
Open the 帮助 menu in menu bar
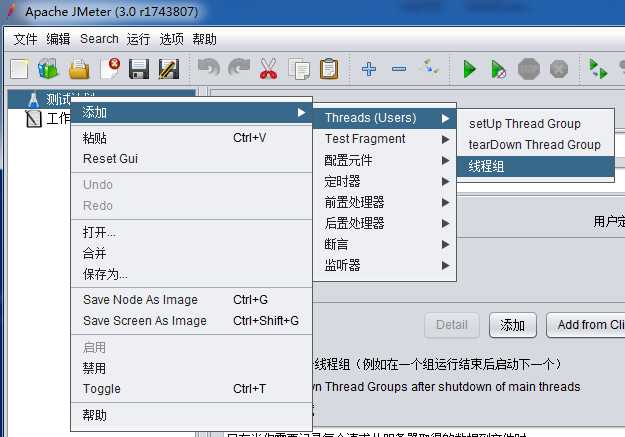point(204,39)
